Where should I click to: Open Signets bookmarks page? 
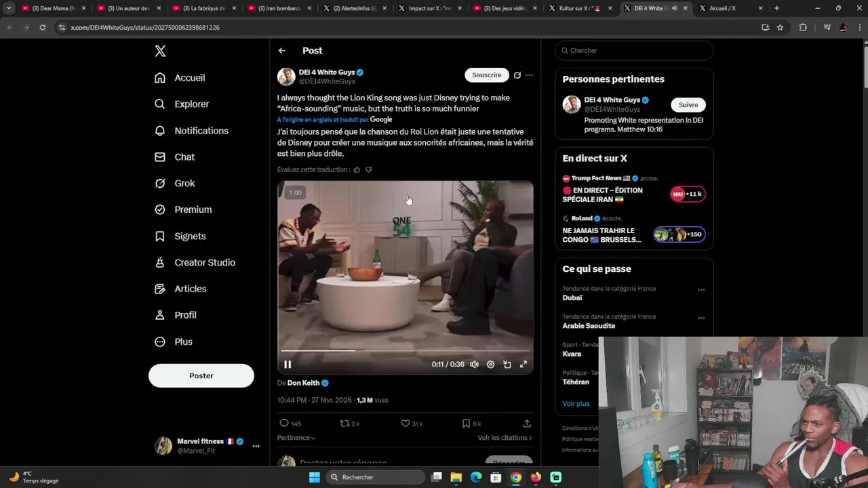click(x=180, y=236)
